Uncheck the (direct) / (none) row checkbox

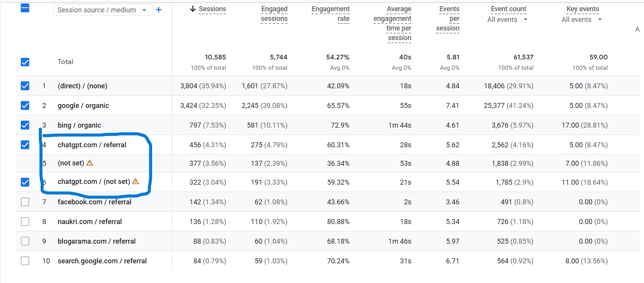click(25, 86)
